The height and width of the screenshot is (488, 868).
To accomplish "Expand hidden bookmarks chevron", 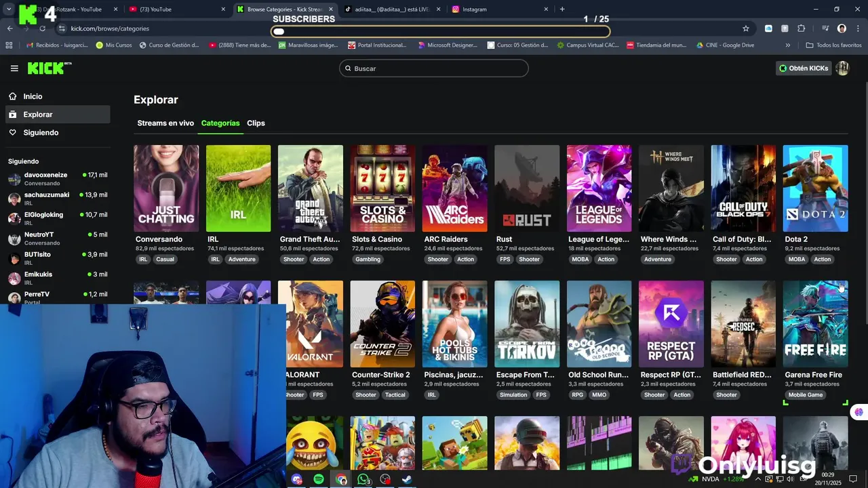I will (787, 45).
